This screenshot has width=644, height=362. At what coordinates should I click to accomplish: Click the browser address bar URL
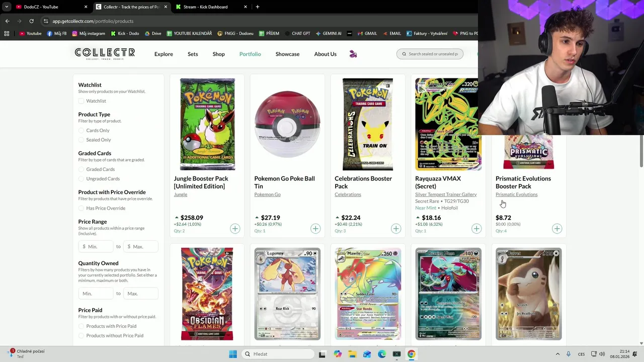pos(93,21)
